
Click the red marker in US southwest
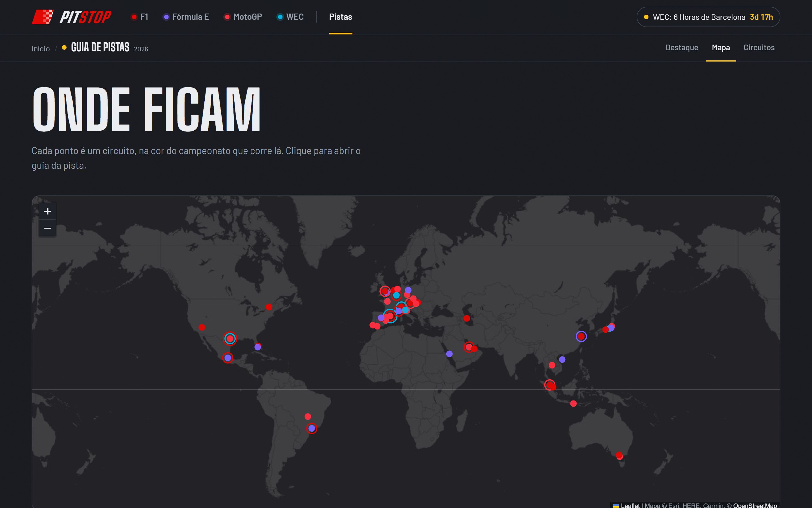pos(202,327)
